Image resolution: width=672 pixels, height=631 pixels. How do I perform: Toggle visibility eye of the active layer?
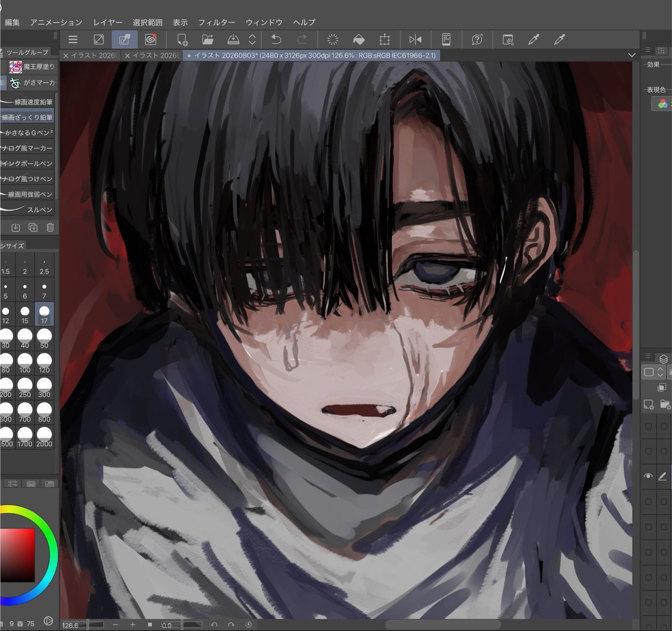(x=648, y=476)
